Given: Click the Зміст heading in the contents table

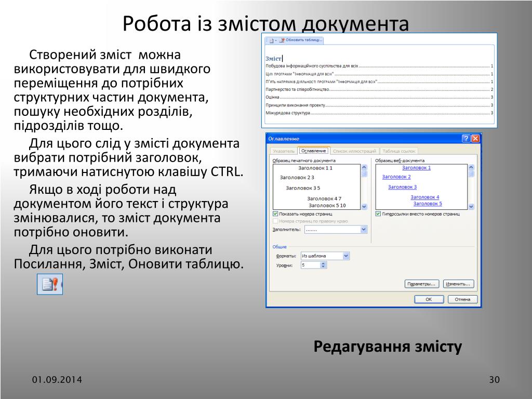Looking at the screenshot, I should tap(273, 59).
